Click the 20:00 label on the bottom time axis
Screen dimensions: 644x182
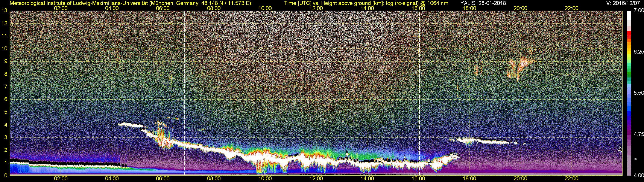(521, 179)
